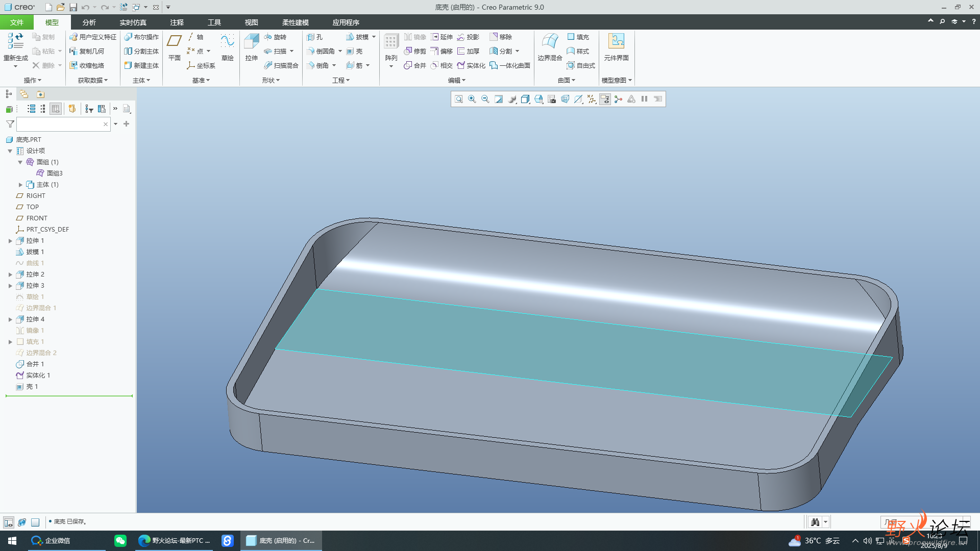Click the 自由式 button
Screen dimensions: 980x551
(x=581, y=65)
